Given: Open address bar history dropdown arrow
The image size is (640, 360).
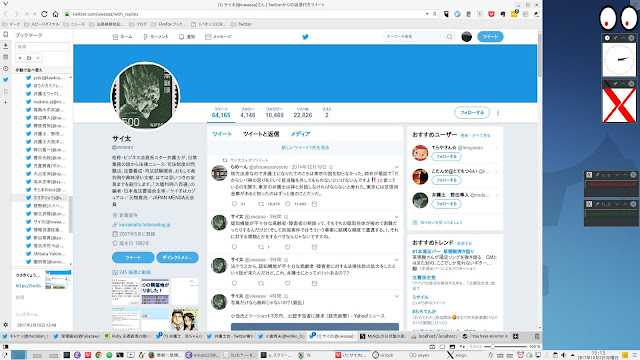Looking at the screenshot, I should pyautogui.click(x=427, y=14).
